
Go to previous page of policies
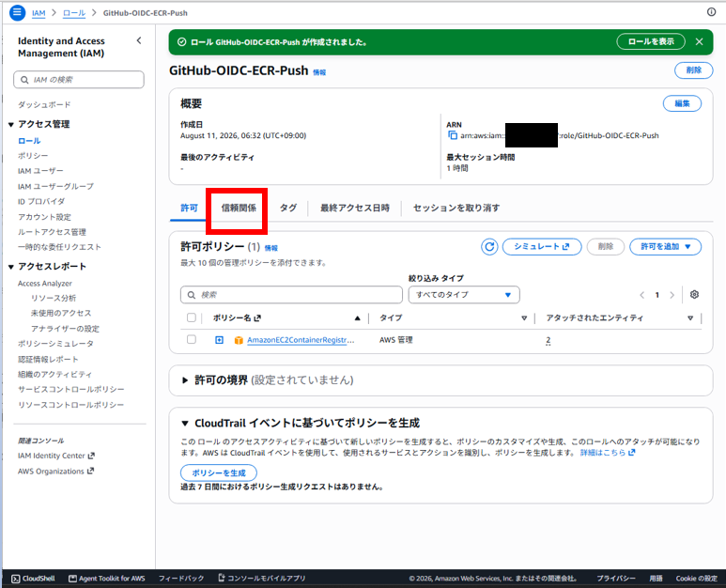tap(641, 295)
